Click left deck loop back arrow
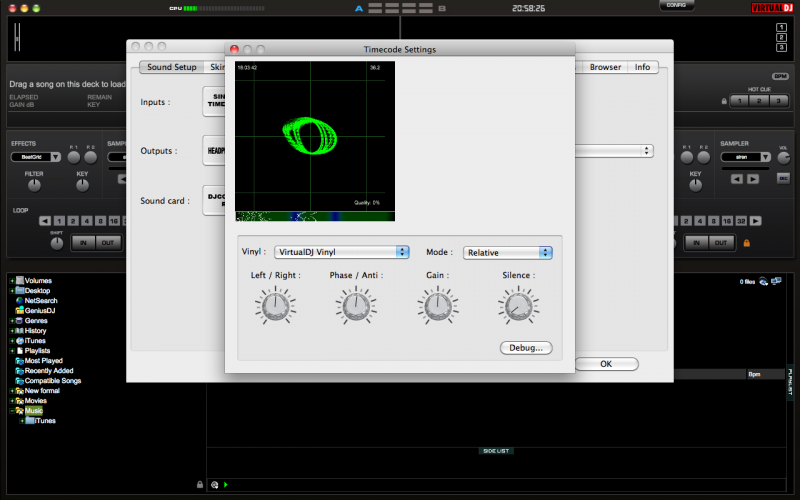This screenshot has width=800, height=500. 45,221
